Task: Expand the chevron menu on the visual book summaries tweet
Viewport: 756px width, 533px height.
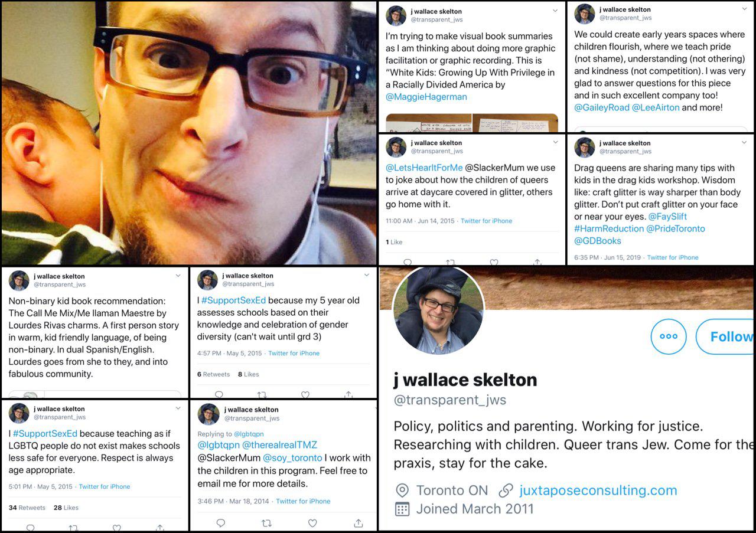Action: [x=555, y=11]
